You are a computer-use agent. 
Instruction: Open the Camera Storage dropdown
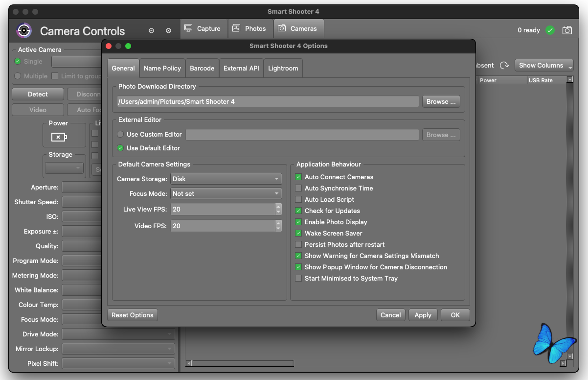click(x=226, y=179)
